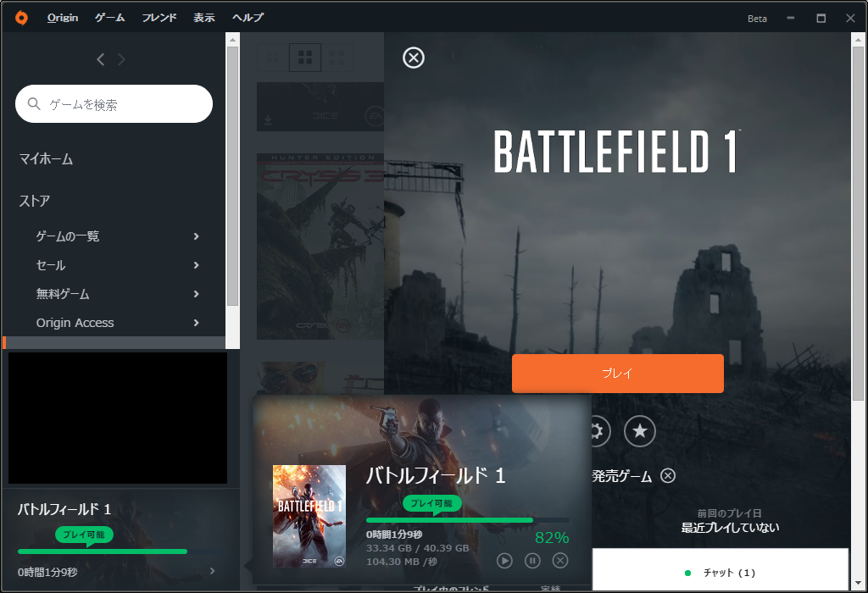The image size is (868, 593).
Task: Click the Origin logo icon
Action: tap(21, 18)
